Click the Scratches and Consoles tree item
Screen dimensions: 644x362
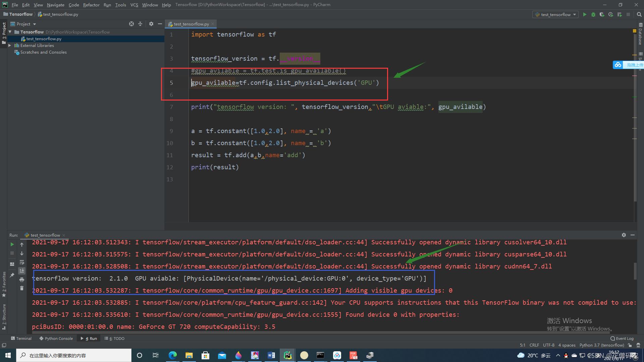tap(43, 52)
